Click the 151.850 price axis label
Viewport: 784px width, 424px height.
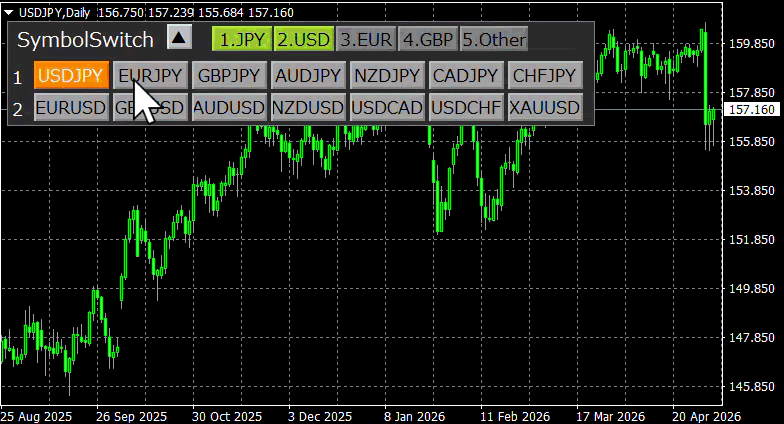[752, 240]
